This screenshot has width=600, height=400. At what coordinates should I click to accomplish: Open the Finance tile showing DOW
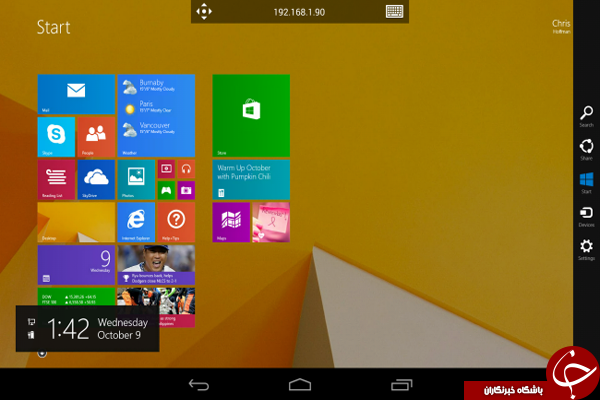coord(76,296)
